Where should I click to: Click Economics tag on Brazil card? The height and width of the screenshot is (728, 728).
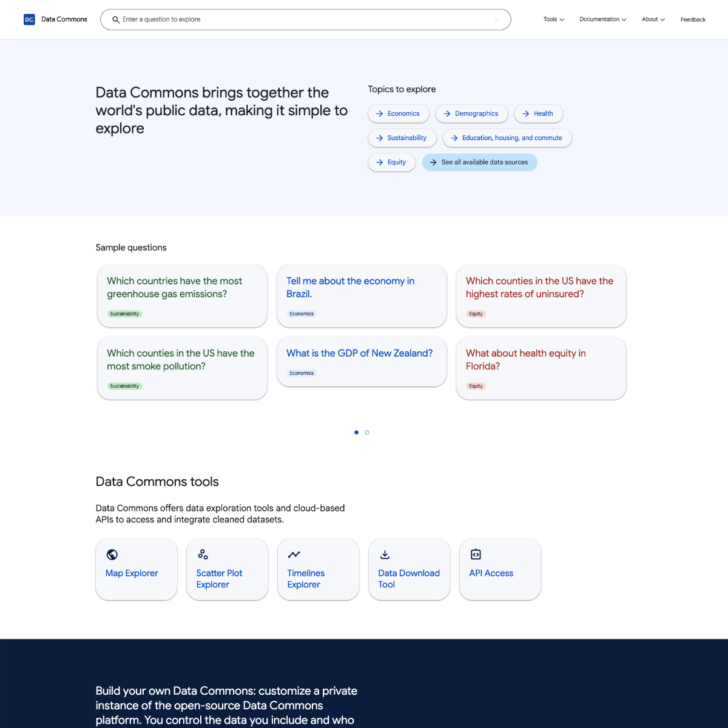302,314
